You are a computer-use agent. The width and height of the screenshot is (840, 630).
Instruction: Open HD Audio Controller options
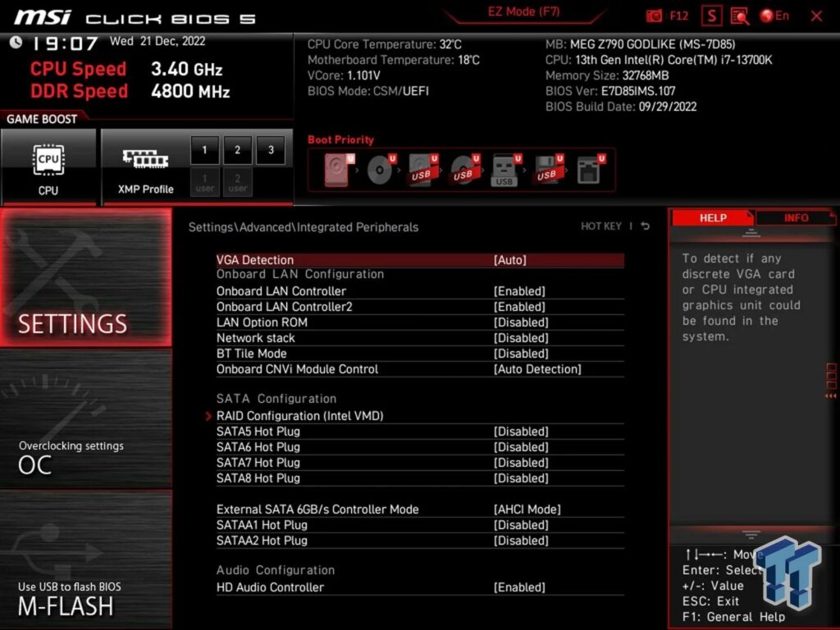click(x=420, y=587)
